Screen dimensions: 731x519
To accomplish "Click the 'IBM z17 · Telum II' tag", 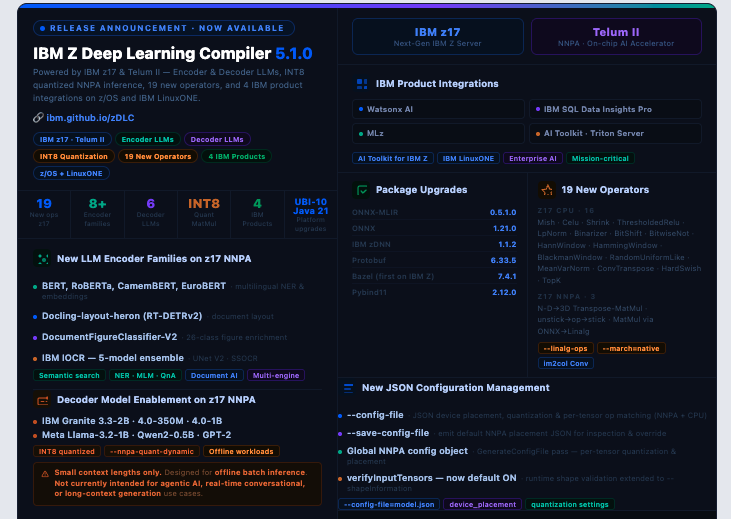I will (72, 139).
